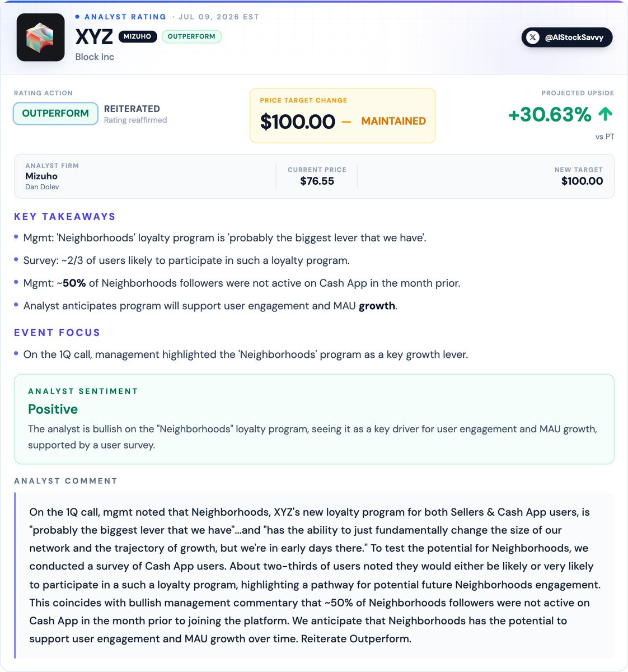Image resolution: width=628 pixels, height=672 pixels.
Task: Click the +30.63% projected upside
Action: [550, 114]
